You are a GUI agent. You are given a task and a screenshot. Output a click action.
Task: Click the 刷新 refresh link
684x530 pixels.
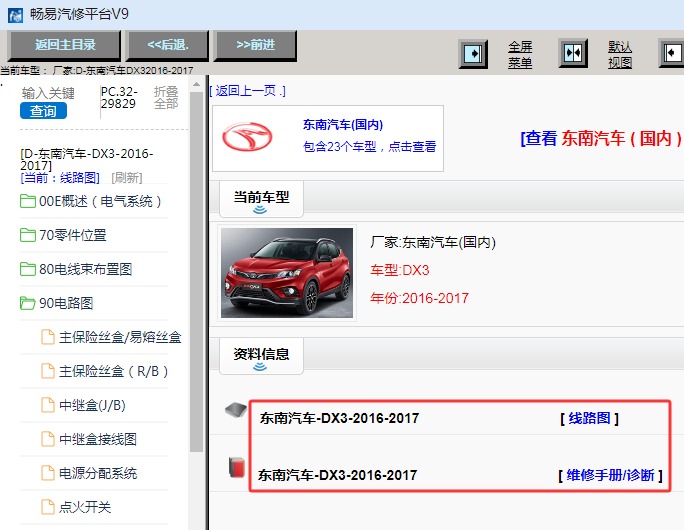pyautogui.click(x=127, y=178)
